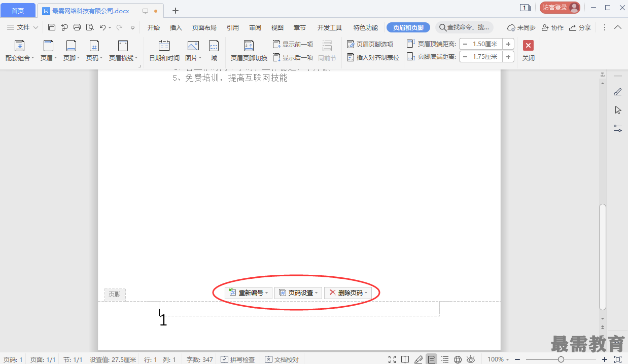Switch to web layout globe icon in status bar
The width and height of the screenshot is (628, 364).
tap(458, 359)
